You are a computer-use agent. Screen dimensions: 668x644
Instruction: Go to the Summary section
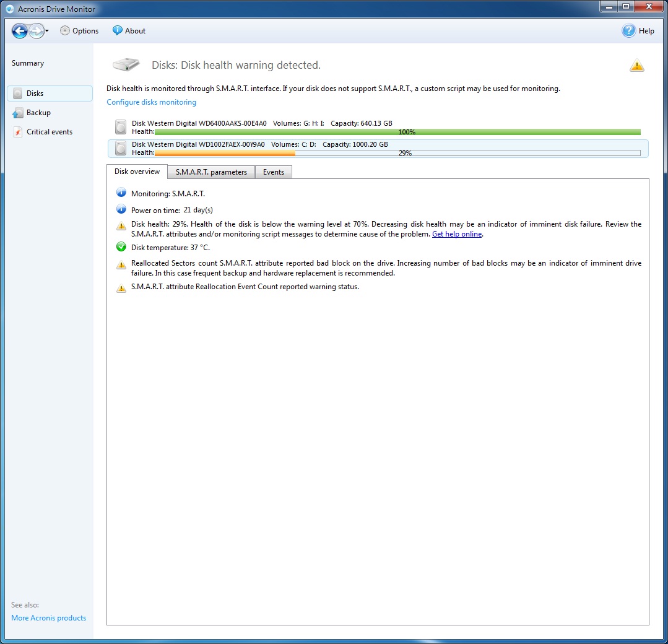pyautogui.click(x=28, y=63)
